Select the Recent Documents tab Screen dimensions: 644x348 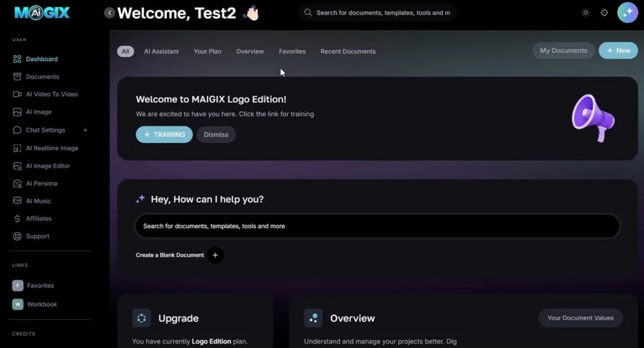click(x=348, y=52)
